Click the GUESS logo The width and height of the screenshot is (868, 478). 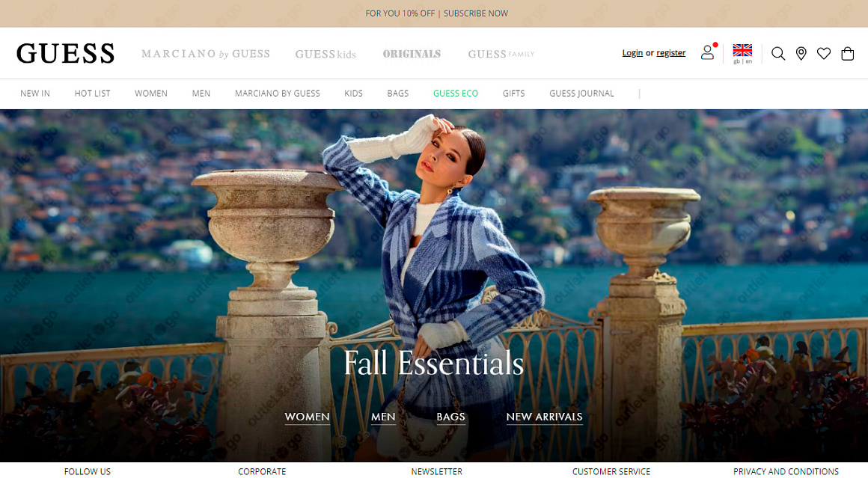(65, 54)
